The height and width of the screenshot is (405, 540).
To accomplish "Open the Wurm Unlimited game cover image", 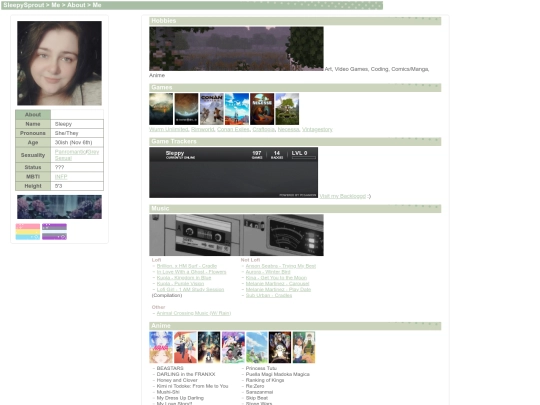I will point(161,109).
